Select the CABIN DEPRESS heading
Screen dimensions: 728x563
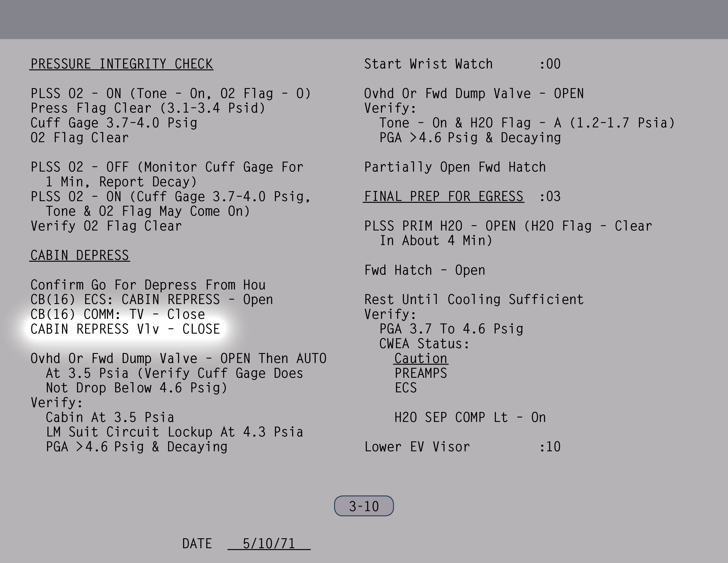coord(80,255)
